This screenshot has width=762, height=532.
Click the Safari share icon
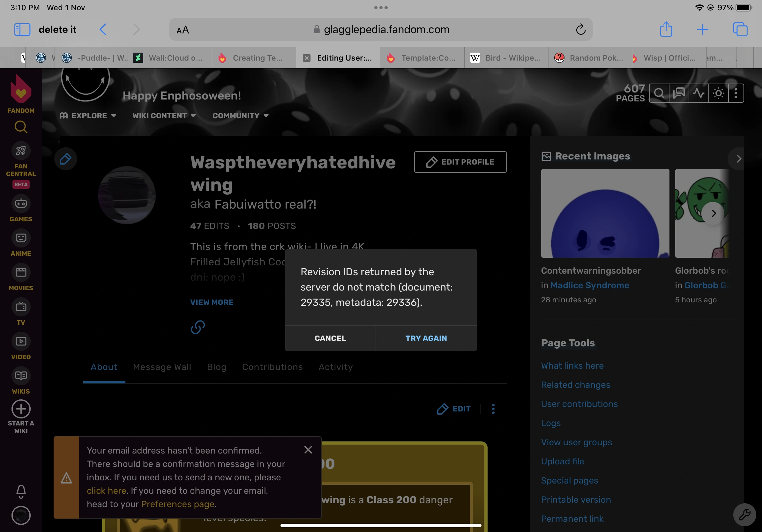tap(666, 30)
